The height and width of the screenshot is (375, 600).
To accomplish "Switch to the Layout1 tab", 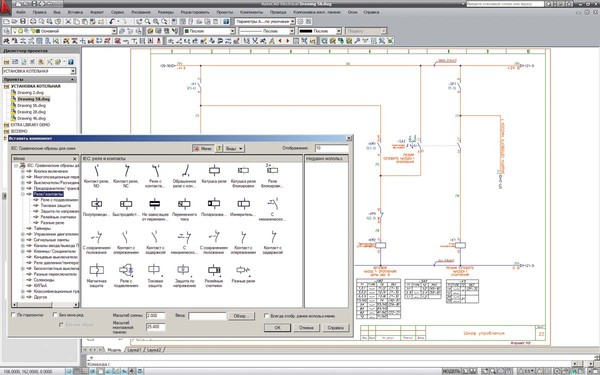I will (134, 350).
